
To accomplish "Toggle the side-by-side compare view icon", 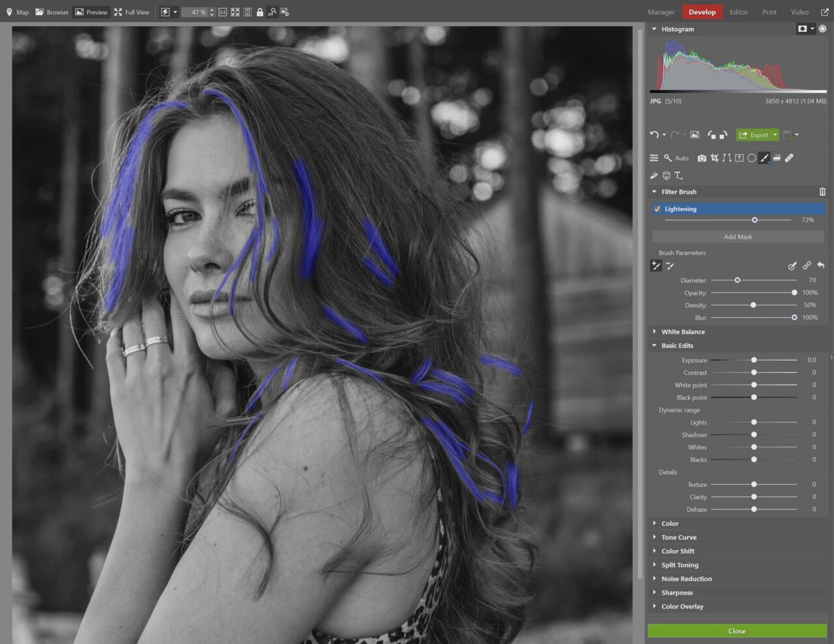I will click(x=248, y=12).
